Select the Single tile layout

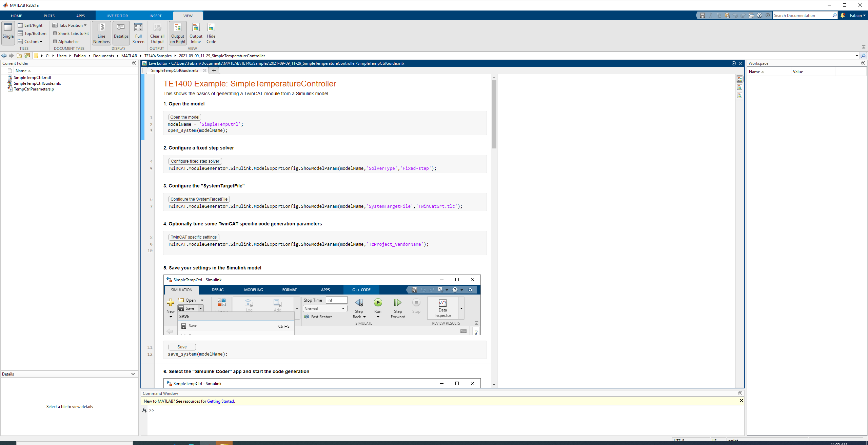pos(8,33)
